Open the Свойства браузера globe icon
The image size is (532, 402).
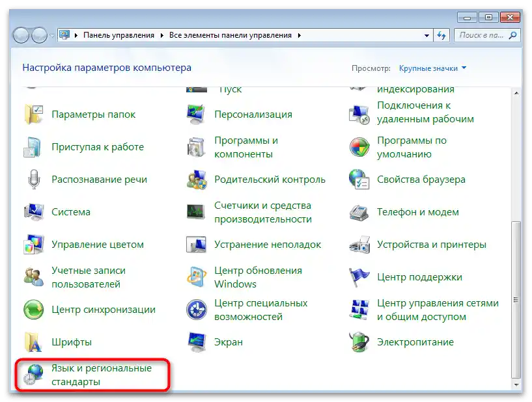[359, 180]
